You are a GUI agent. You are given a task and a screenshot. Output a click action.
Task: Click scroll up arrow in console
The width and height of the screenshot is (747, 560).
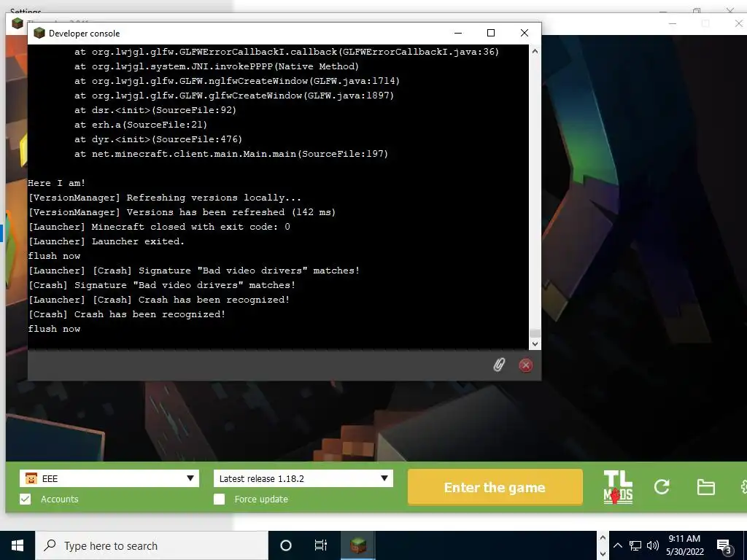tap(535, 52)
